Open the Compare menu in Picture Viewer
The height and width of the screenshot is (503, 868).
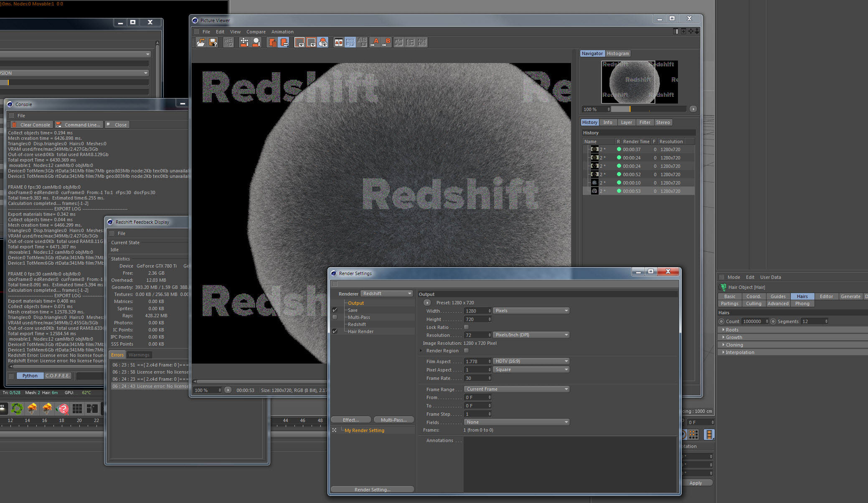coord(256,32)
